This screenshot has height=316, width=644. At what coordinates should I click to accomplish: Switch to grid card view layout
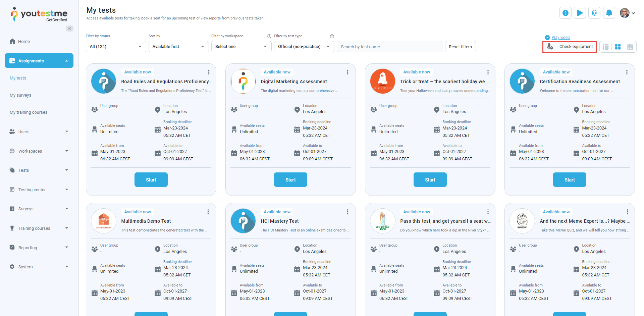click(618, 47)
